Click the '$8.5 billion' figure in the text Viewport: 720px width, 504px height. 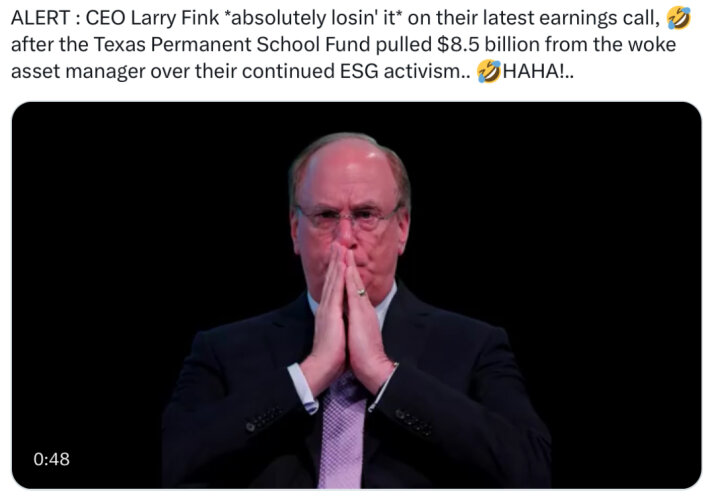pyautogui.click(x=482, y=45)
